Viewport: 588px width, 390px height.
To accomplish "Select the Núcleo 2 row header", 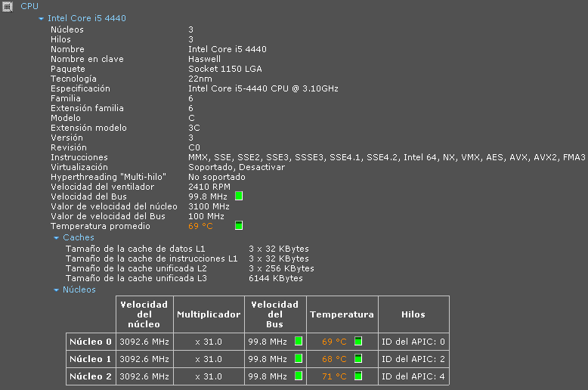I will (x=91, y=376).
